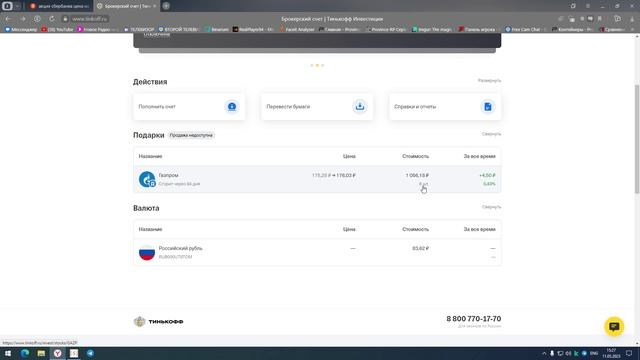Click the Газпром +4,50 ₽ gain value
This screenshot has height=360, width=640.
pyautogui.click(x=487, y=175)
